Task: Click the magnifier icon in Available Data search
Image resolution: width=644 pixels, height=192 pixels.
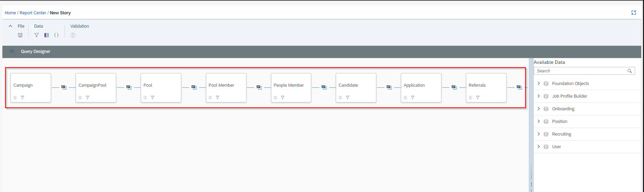Action: [630, 71]
